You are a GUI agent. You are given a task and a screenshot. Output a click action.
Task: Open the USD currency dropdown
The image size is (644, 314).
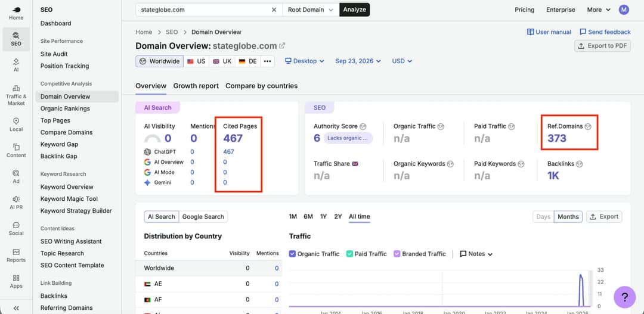402,61
